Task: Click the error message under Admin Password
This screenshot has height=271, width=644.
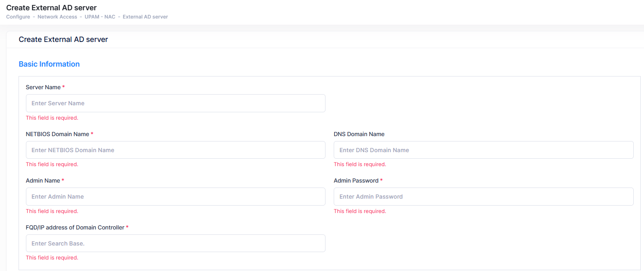Action: (360, 211)
